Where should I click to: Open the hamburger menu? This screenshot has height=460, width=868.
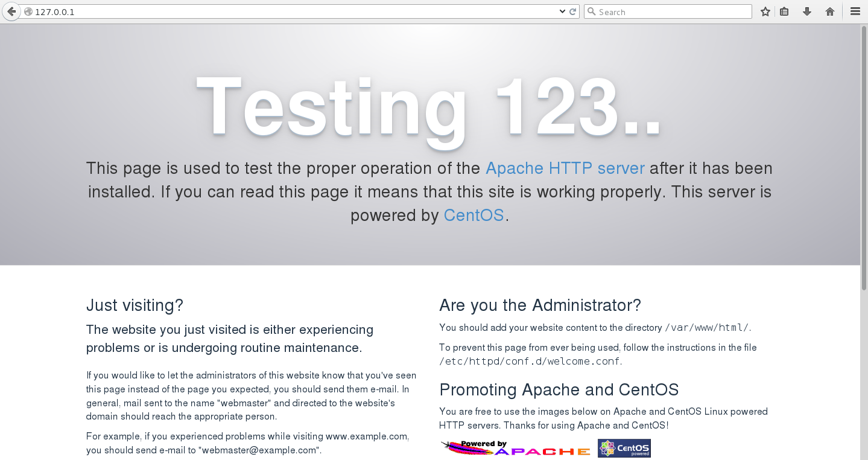pyautogui.click(x=855, y=11)
